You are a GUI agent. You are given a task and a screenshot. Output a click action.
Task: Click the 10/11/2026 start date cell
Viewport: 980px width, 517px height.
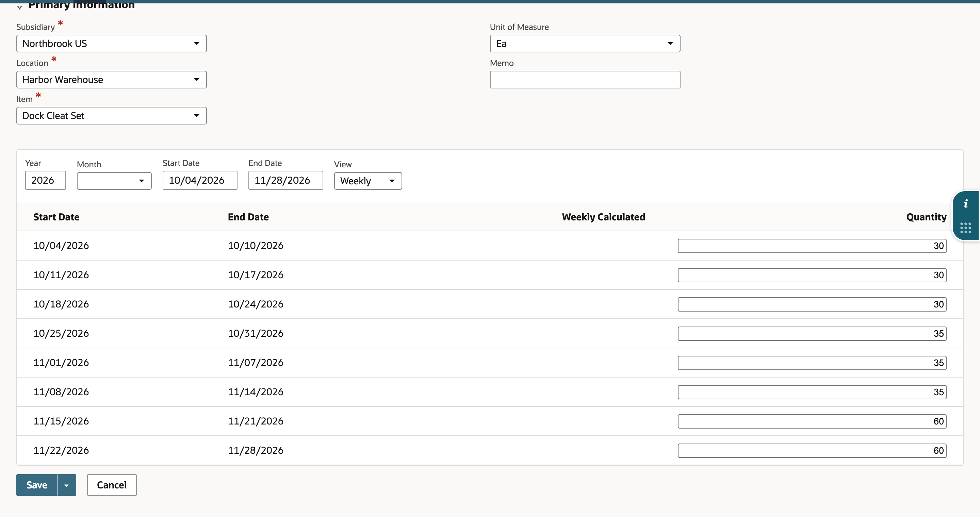click(x=61, y=275)
